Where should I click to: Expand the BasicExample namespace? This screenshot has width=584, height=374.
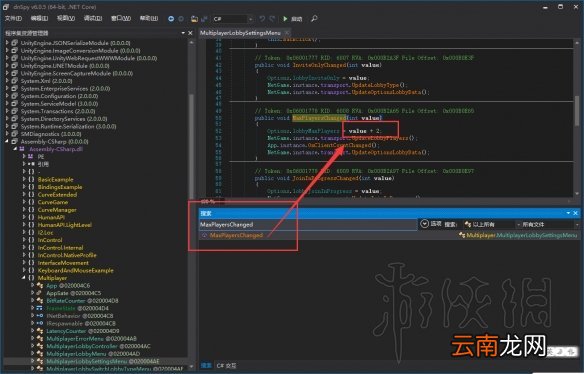tap(24, 179)
